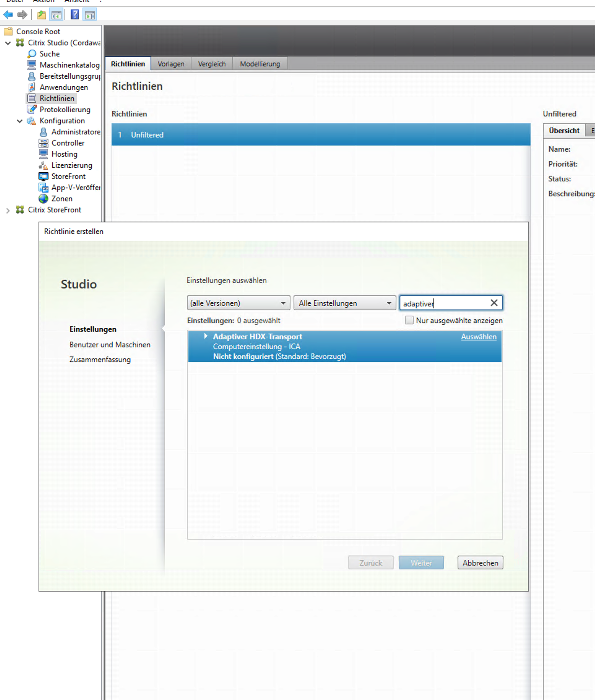Click the Controller icon in tree
Viewport: 595px width, 700px height.
pos(44,143)
